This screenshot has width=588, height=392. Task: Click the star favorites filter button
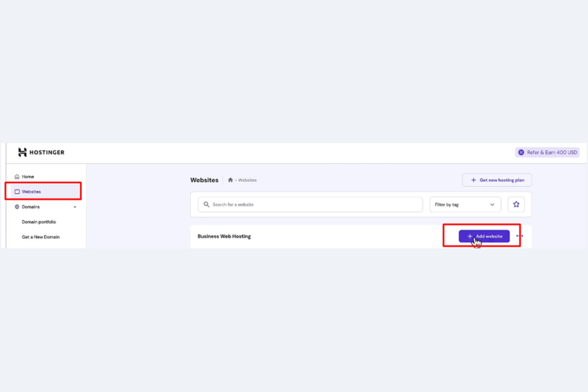[x=516, y=205]
